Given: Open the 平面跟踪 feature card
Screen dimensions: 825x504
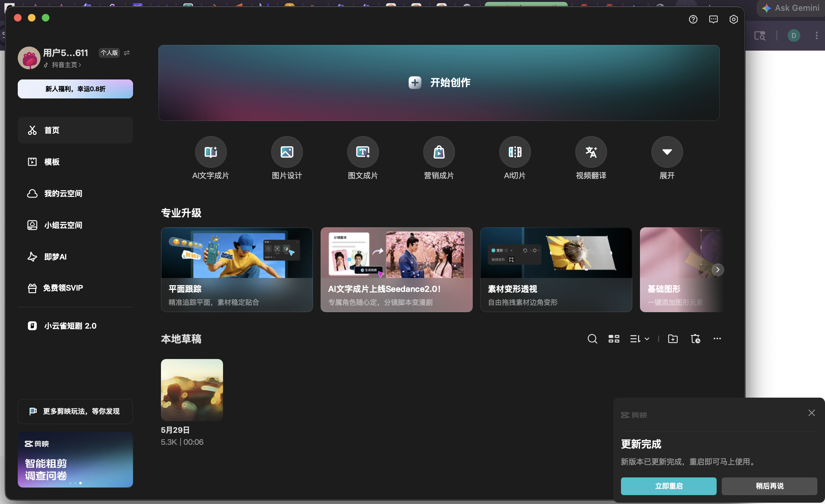Looking at the screenshot, I should point(237,270).
